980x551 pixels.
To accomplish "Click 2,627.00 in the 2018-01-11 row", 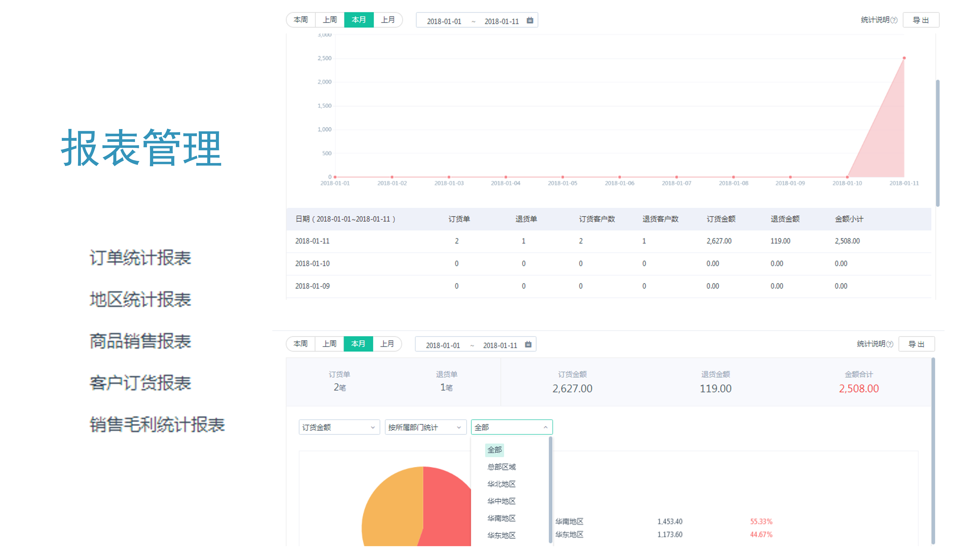I will [x=719, y=241].
